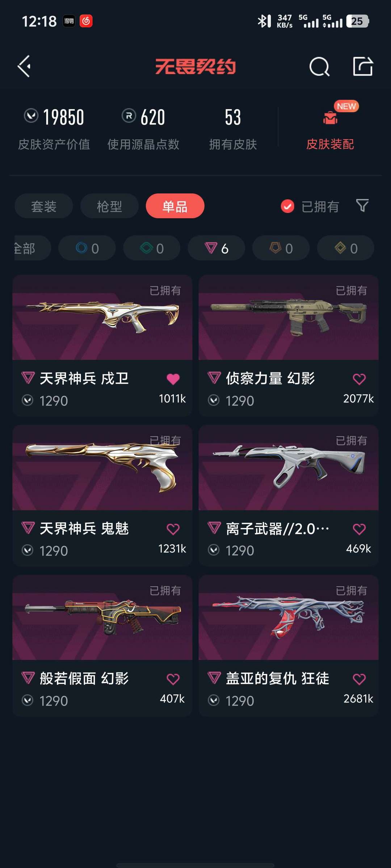The width and height of the screenshot is (391, 868).
Task: Open the filter funnel icon
Action: pos(362,205)
